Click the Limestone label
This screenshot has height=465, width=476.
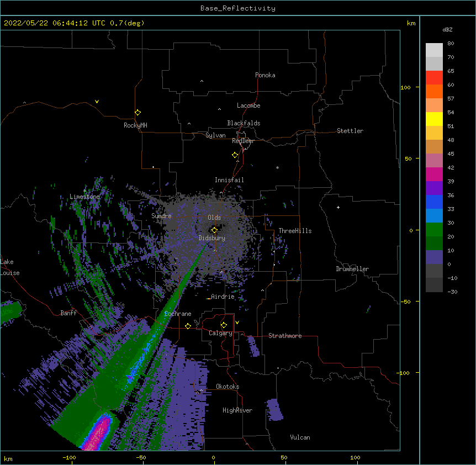[x=84, y=197]
